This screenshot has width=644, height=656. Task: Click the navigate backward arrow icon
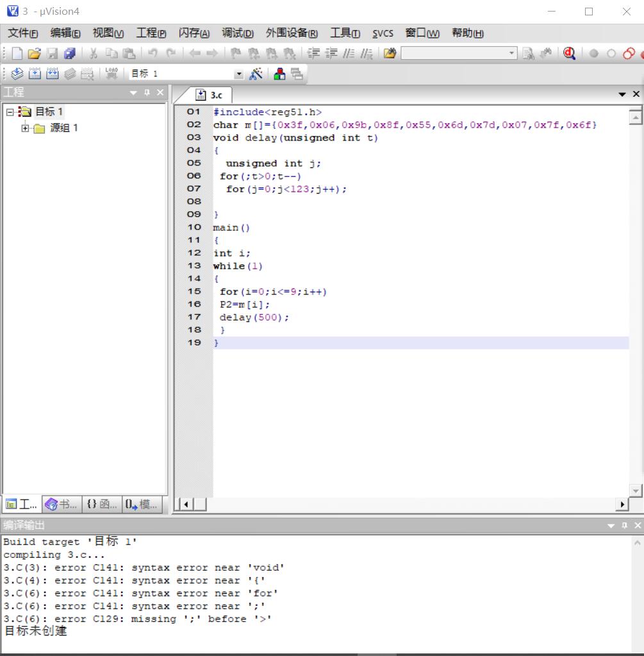coord(195,54)
